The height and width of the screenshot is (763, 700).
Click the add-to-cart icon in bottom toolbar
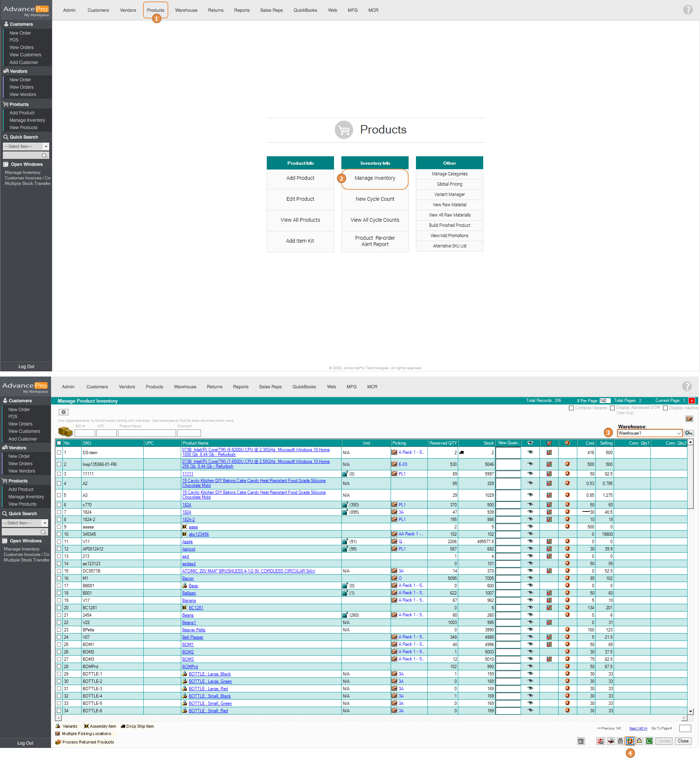[x=630, y=741]
